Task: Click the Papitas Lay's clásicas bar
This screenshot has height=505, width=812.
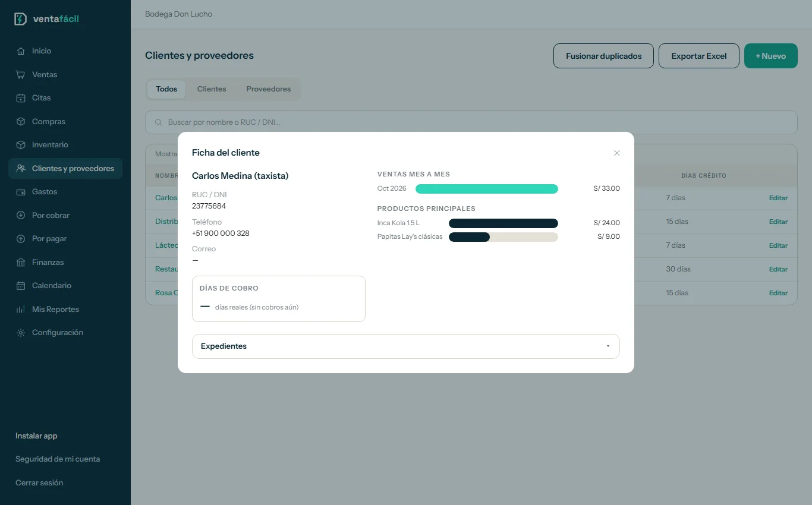Action: point(503,237)
